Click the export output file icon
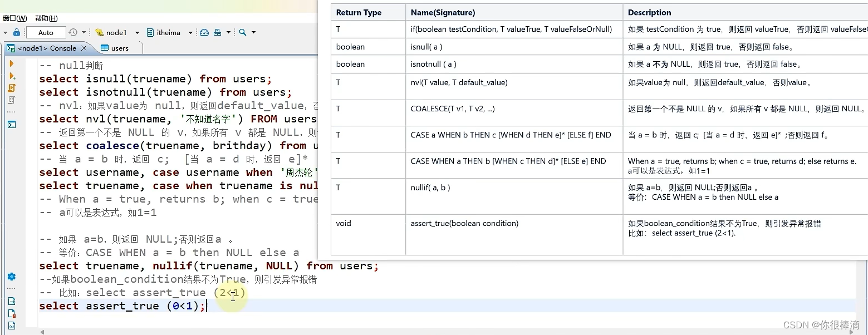 coord(12,301)
